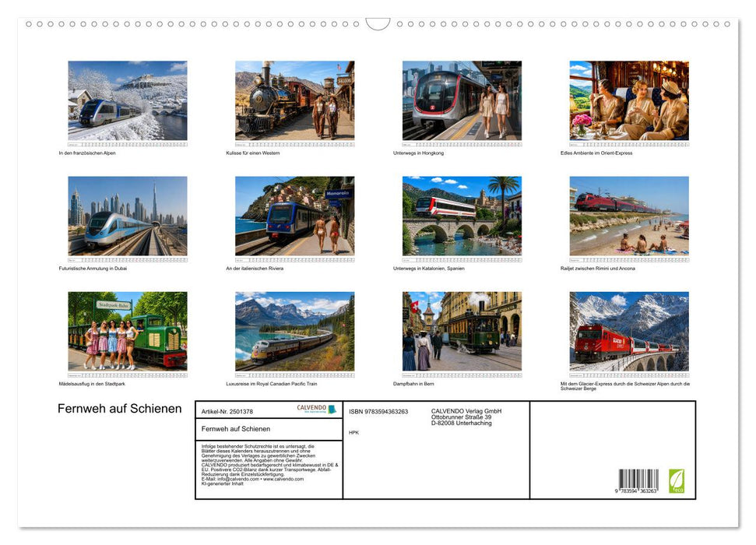Click the 'HPK' text
The width and height of the screenshot is (756, 545).
pos(354,433)
